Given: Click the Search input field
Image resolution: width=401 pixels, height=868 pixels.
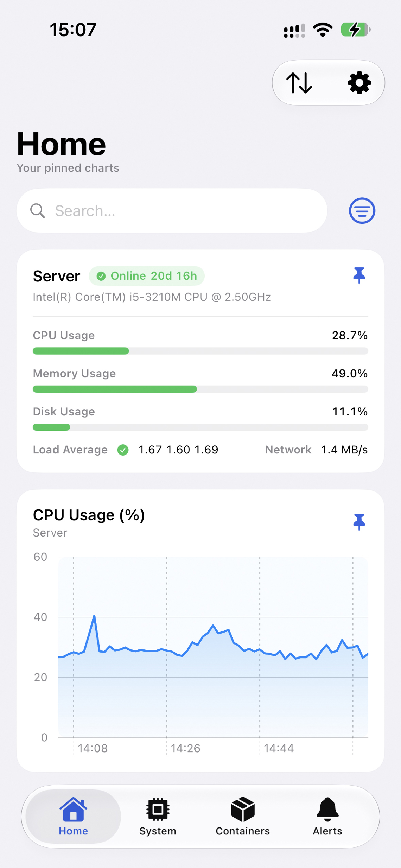Looking at the screenshot, I should (172, 211).
